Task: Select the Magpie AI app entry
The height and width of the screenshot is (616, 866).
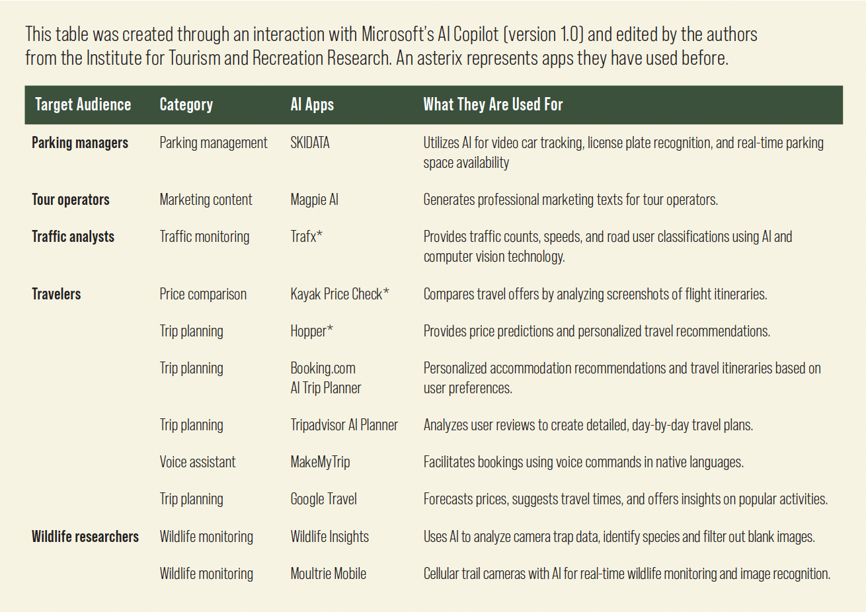Action: pos(314,200)
